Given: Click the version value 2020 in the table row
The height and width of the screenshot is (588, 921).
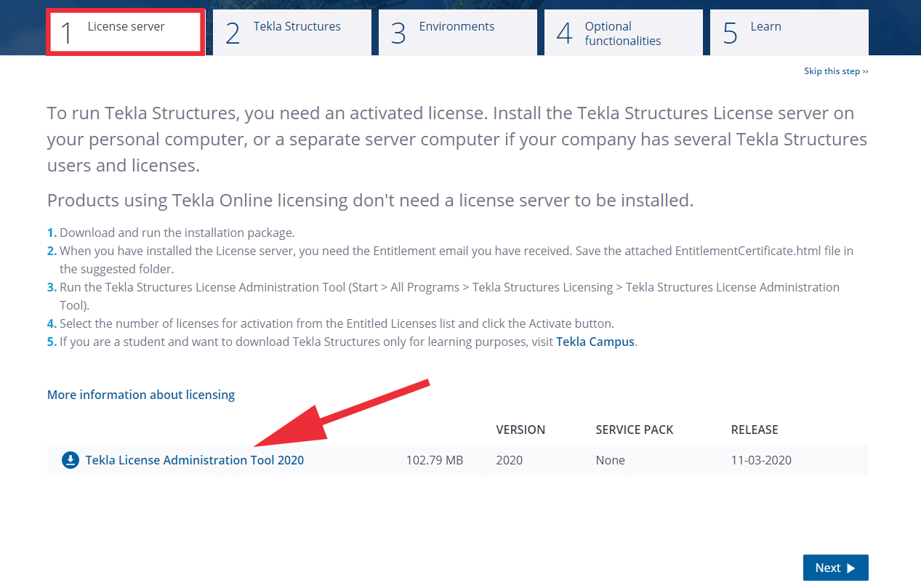Looking at the screenshot, I should (x=510, y=460).
